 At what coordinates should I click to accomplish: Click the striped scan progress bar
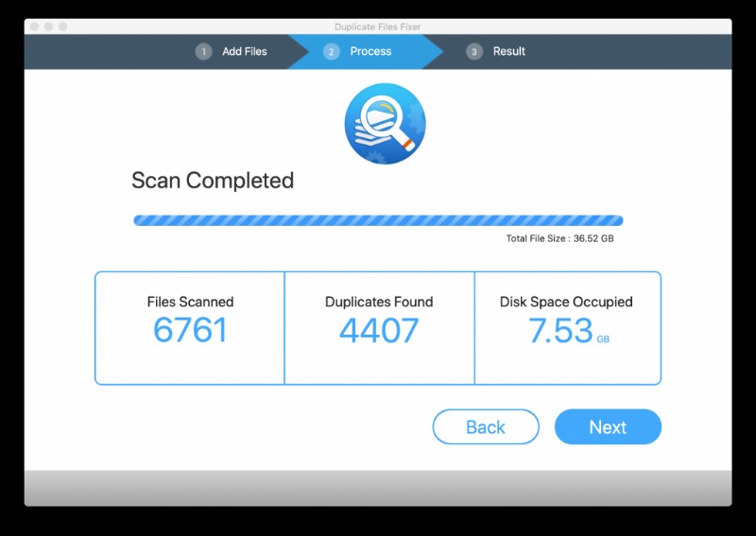[378, 220]
